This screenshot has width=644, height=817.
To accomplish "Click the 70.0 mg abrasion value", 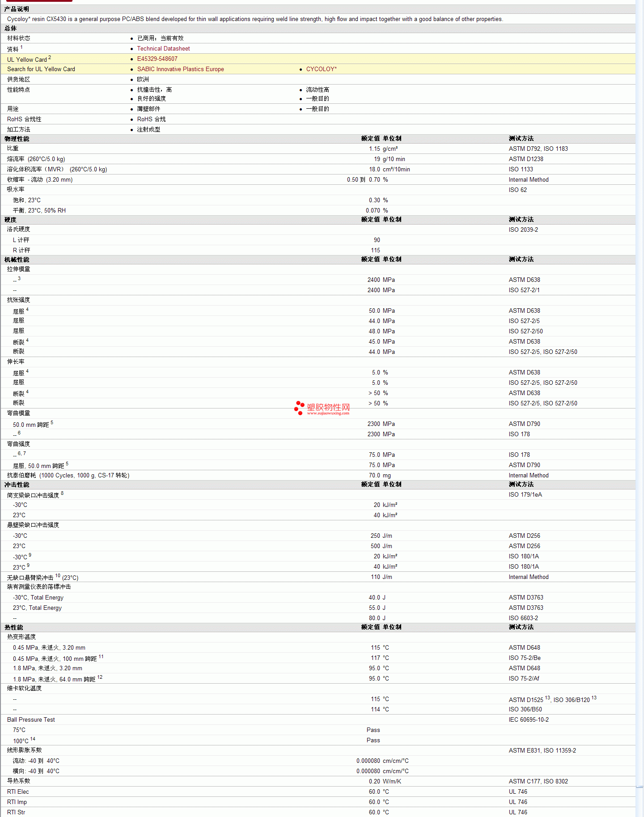I will 380,475.
